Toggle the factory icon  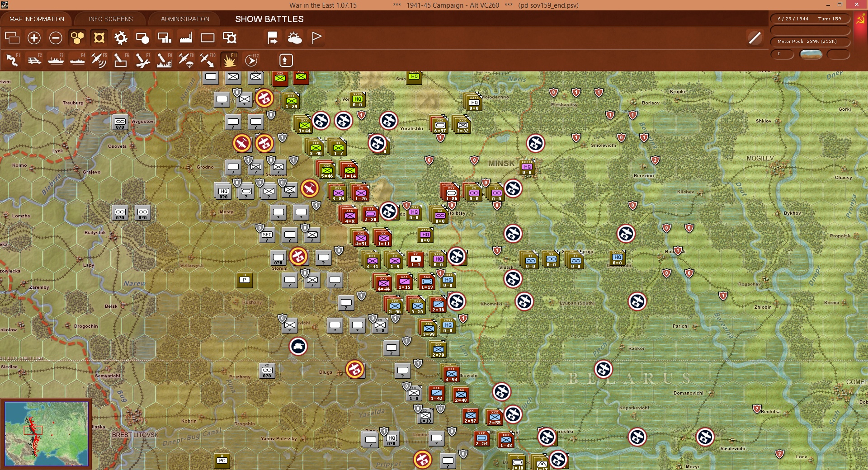[x=186, y=38]
